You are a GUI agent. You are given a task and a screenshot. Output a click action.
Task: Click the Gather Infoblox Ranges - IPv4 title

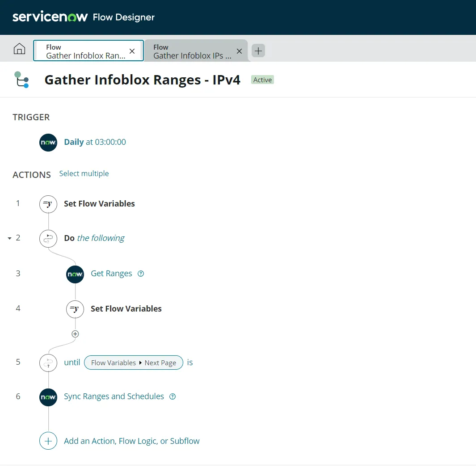tap(143, 80)
